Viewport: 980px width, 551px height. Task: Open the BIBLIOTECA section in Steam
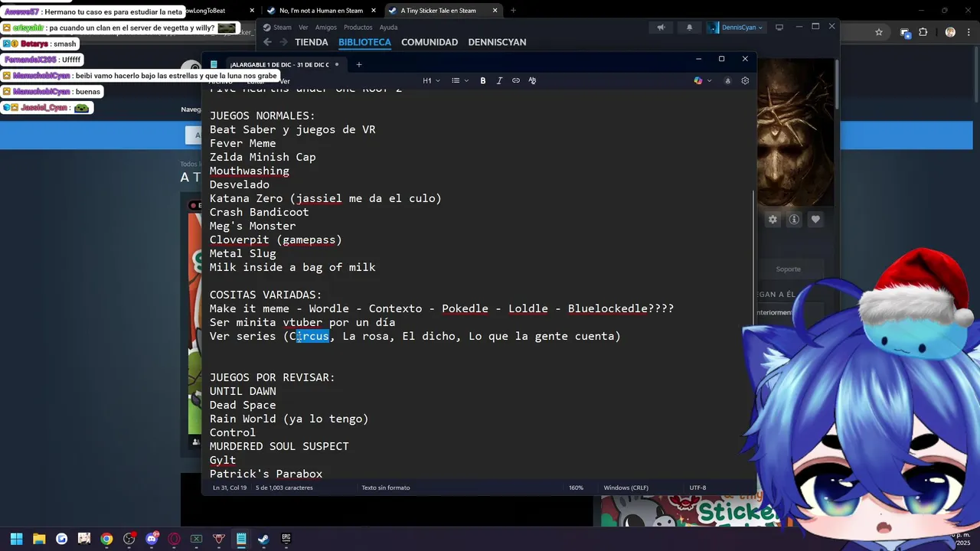364,42
